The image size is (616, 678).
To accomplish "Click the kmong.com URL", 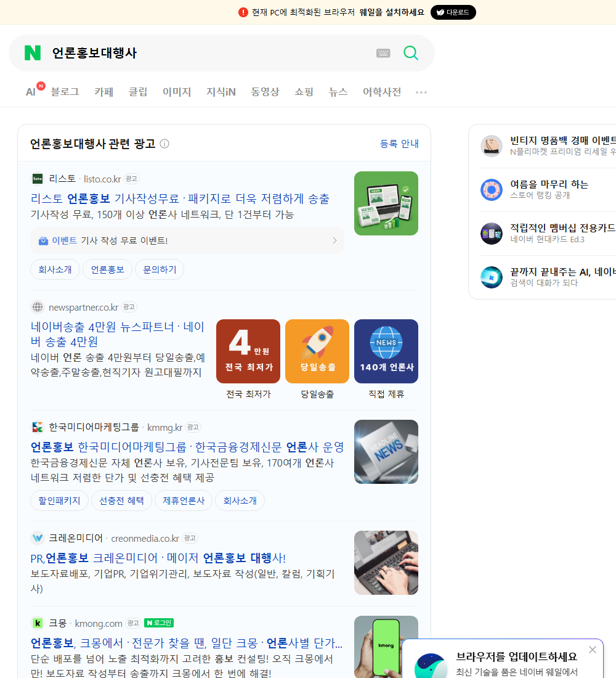I will [x=99, y=624].
